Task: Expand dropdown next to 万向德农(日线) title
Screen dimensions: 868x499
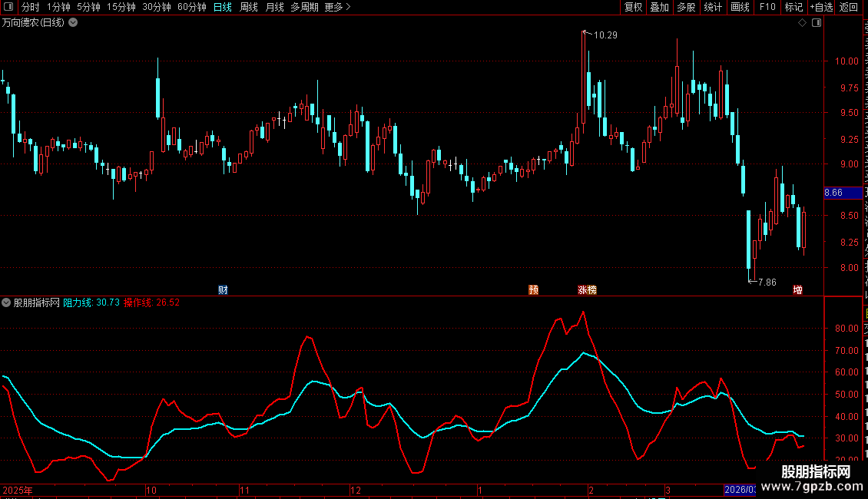Action: tap(73, 23)
